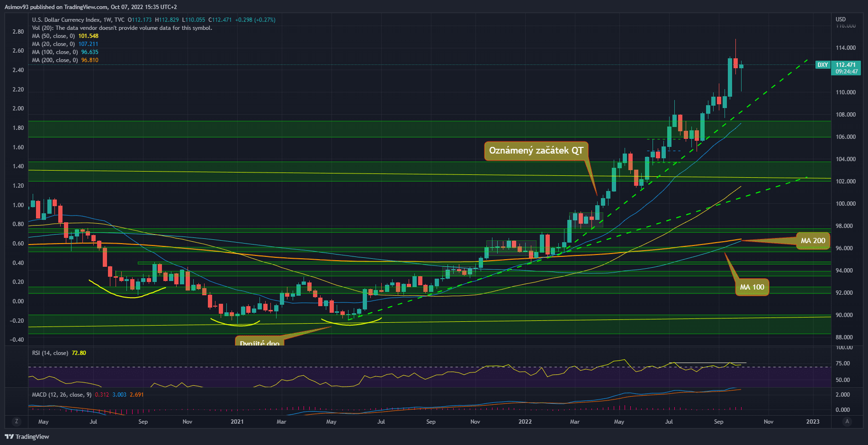Click the Vol (20) data notice text
This screenshot has height=445, width=868.
pos(122,28)
